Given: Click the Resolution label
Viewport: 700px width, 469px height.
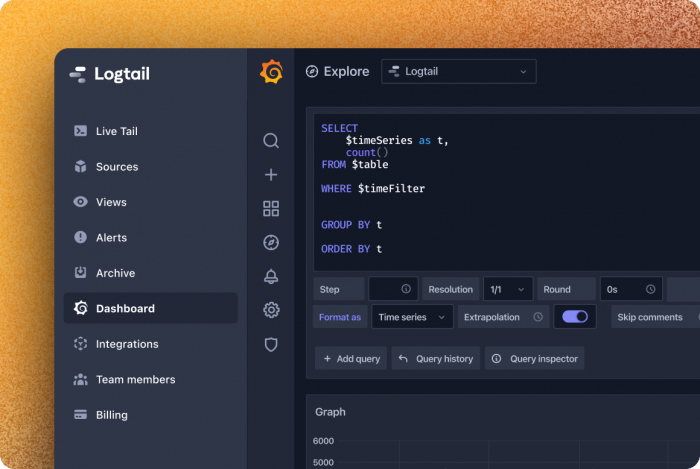Looking at the screenshot, I should (450, 289).
